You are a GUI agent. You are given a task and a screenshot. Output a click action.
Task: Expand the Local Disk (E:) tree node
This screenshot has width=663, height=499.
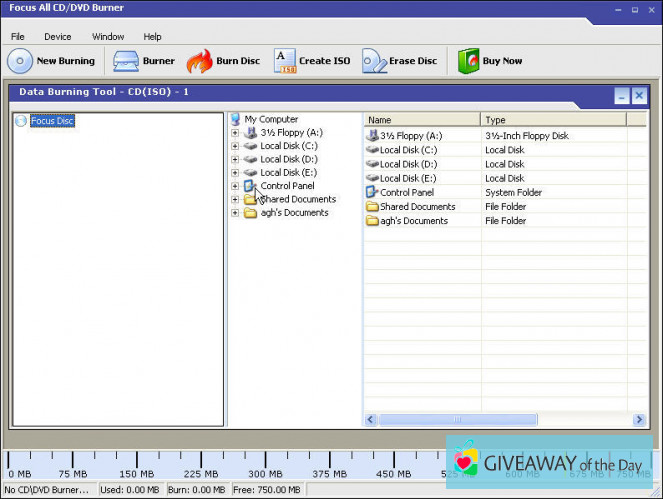[x=235, y=173]
